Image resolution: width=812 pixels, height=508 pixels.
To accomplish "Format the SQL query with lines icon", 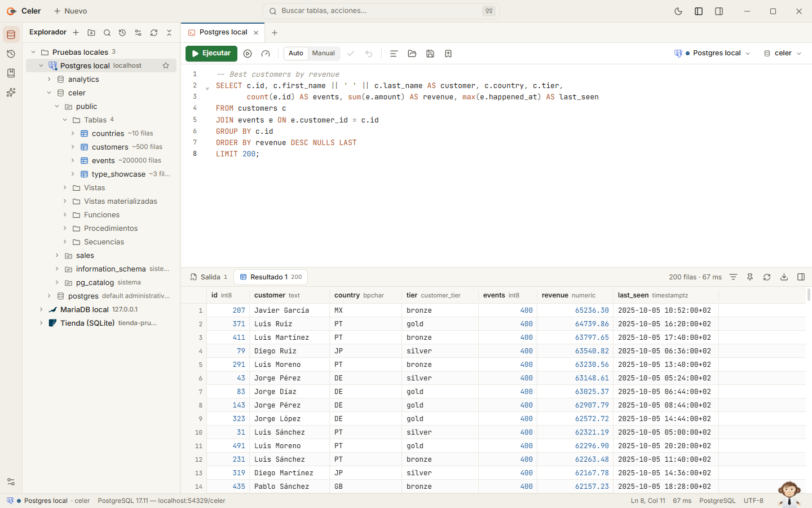I will (x=394, y=54).
